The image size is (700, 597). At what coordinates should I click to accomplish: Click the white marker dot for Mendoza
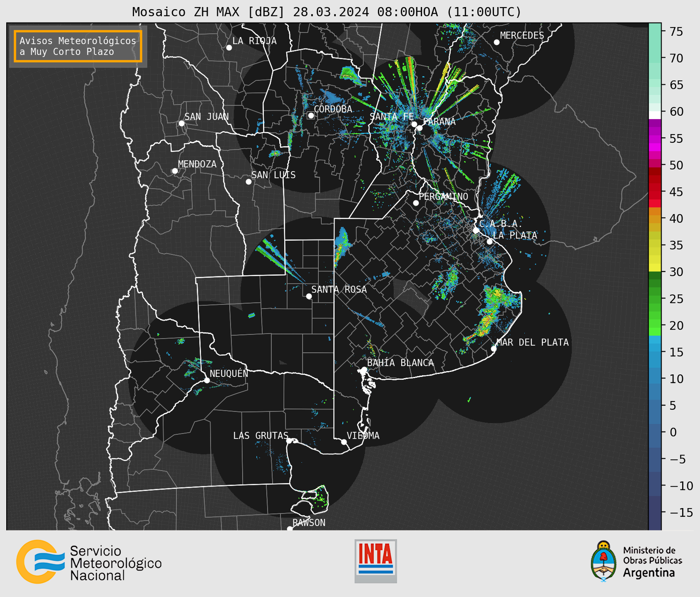(x=175, y=171)
